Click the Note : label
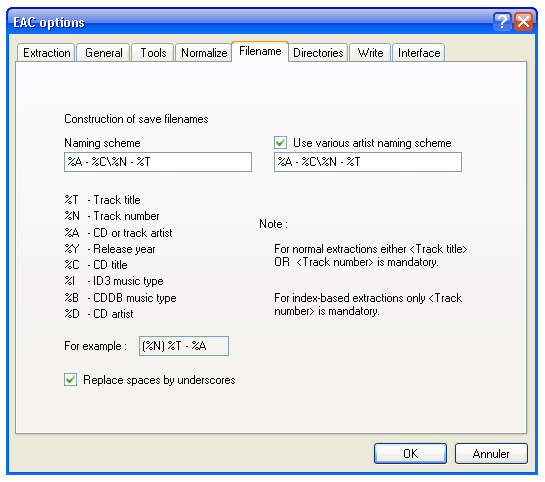The image size is (545, 482). [x=274, y=224]
